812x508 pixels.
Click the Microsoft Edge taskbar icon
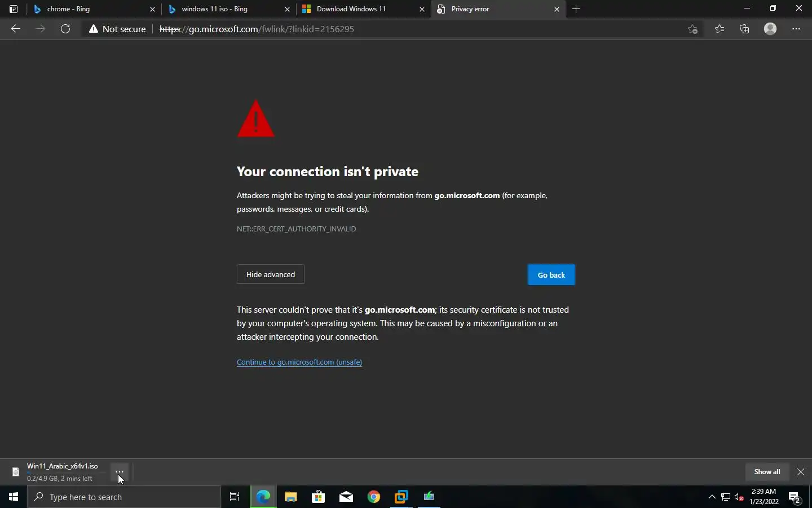point(263,497)
